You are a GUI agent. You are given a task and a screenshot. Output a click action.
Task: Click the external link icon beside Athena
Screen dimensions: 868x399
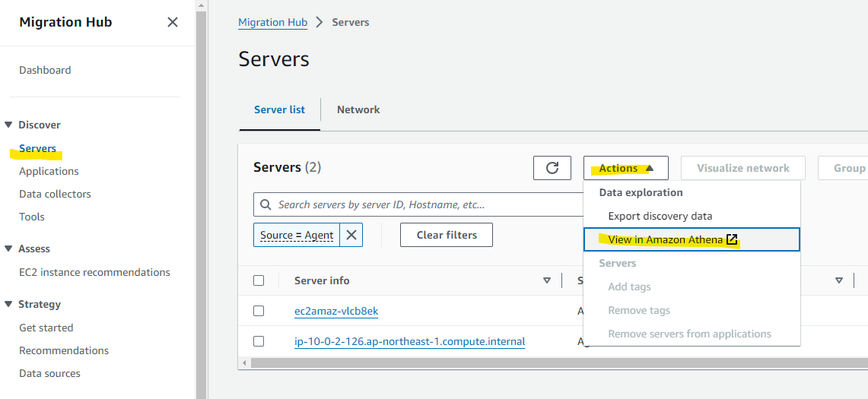(x=732, y=239)
